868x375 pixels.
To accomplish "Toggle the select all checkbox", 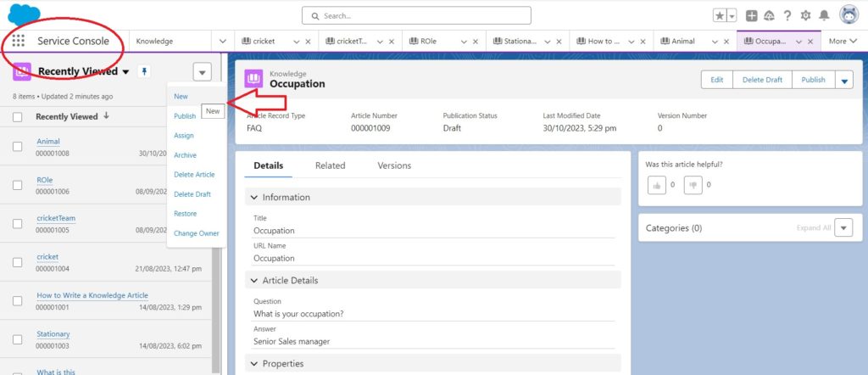I will click(x=18, y=117).
